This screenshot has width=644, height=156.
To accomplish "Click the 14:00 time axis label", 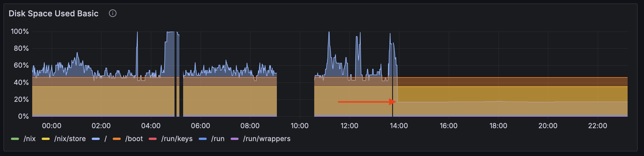I will point(399,126).
